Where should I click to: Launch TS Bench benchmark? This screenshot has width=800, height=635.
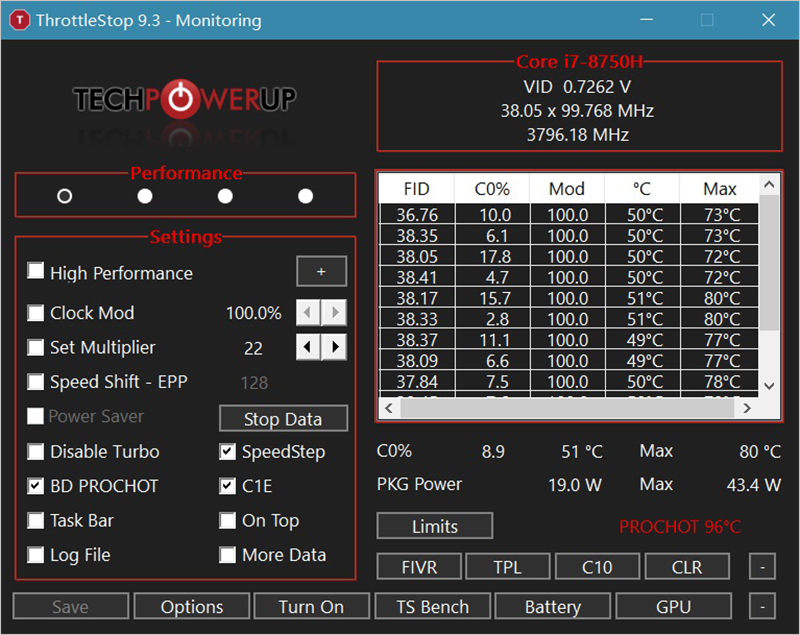[432, 606]
